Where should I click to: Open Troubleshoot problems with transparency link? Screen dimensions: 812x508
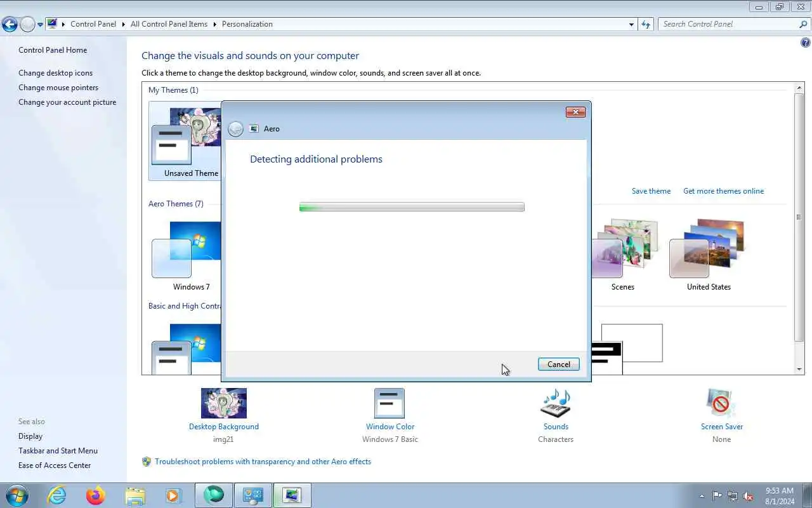(263, 462)
